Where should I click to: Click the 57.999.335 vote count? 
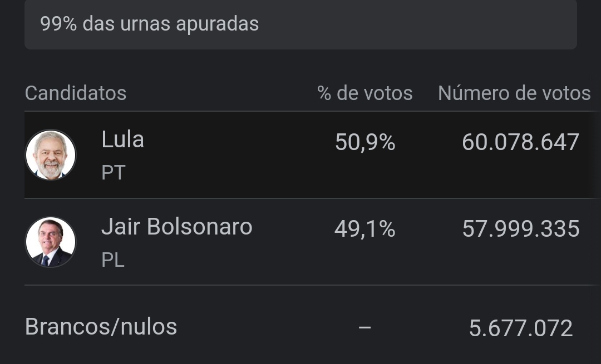(x=520, y=230)
